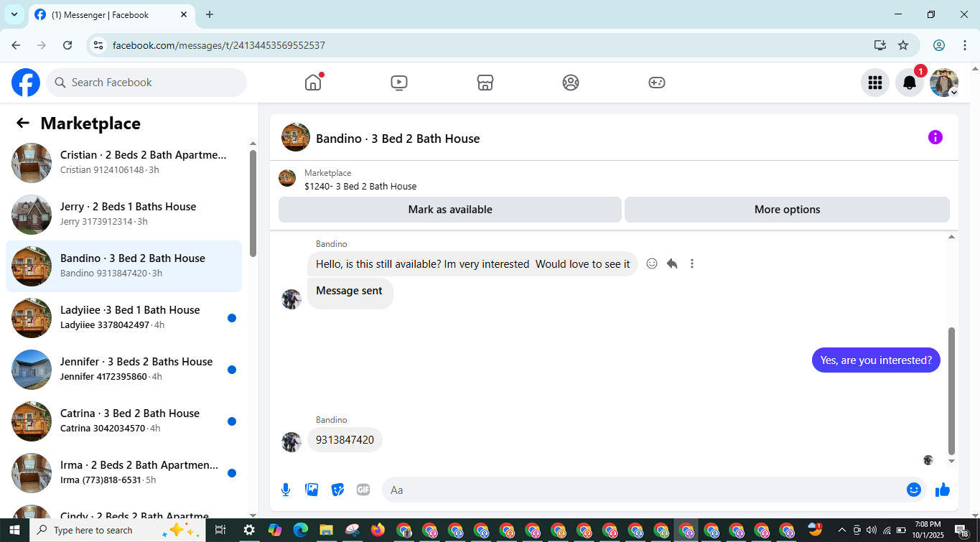Click the "Message sent" bubble
The image size is (980, 542).
350,292
